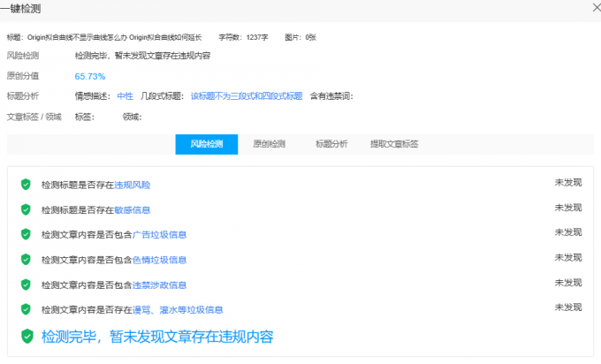Click green shield icon beside 敏感信息 row
This screenshot has width=601, height=364.
[x=26, y=209]
